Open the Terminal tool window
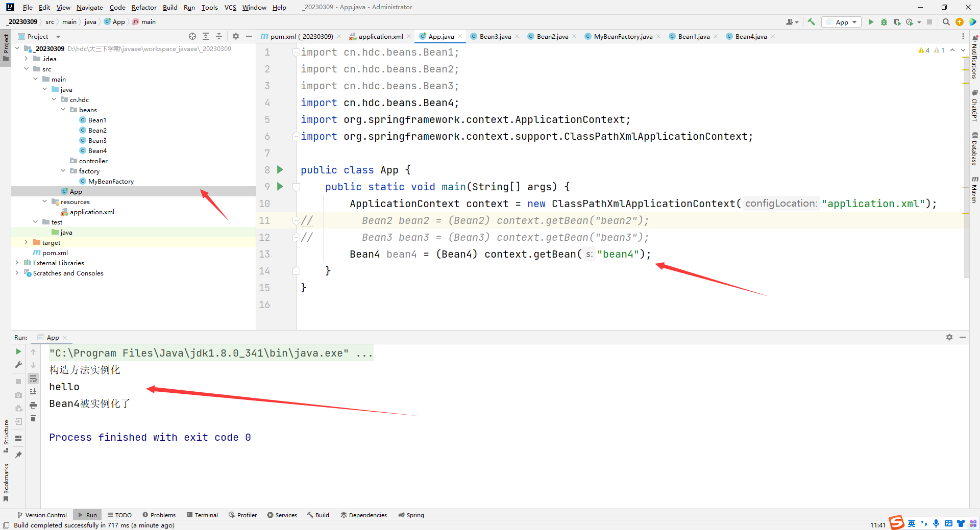The height and width of the screenshot is (530, 980). (202, 515)
